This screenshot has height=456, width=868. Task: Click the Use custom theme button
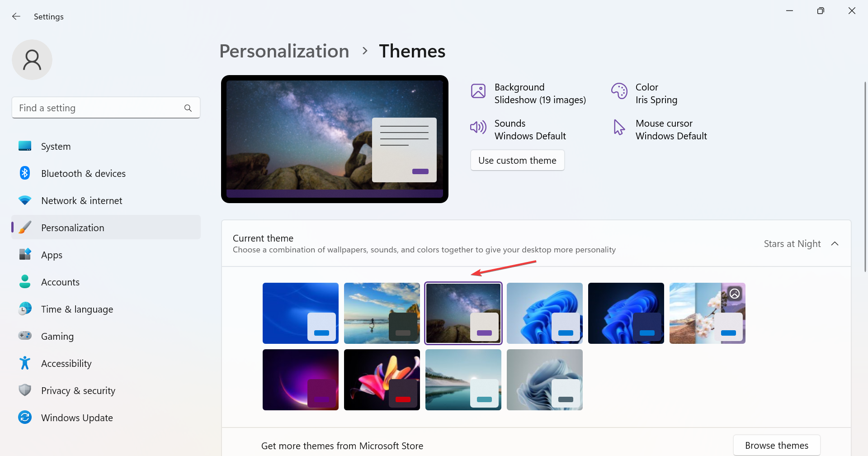coord(517,160)
